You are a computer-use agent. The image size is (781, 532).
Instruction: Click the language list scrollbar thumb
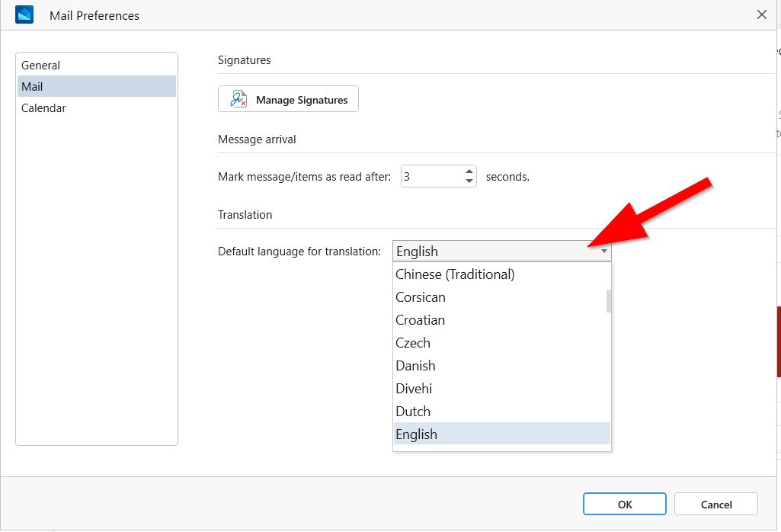point(608,301)
